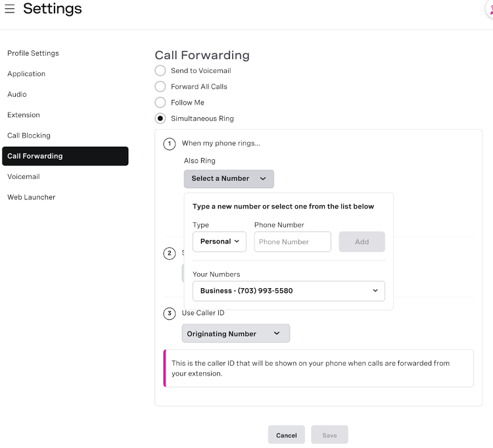Switch to Voicemail settings

tap(24, 176)
